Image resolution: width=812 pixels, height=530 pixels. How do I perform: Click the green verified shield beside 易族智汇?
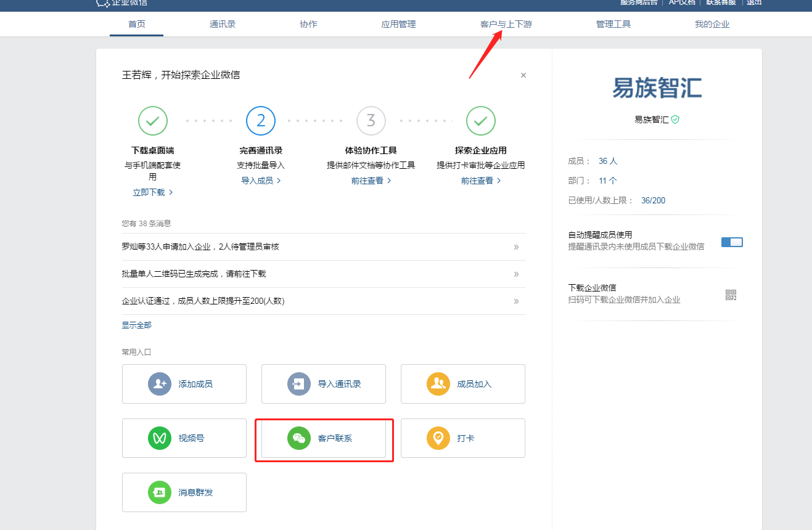(675, 120)
